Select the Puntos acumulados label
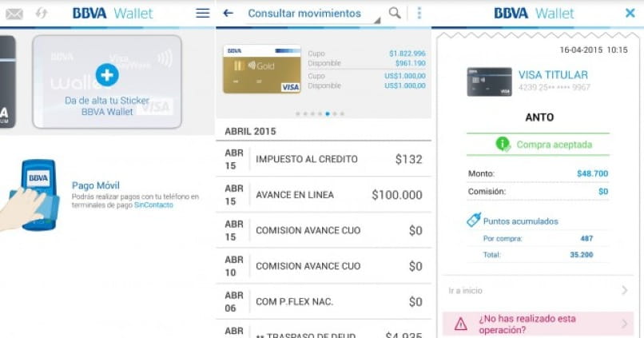 pos(520,221)
